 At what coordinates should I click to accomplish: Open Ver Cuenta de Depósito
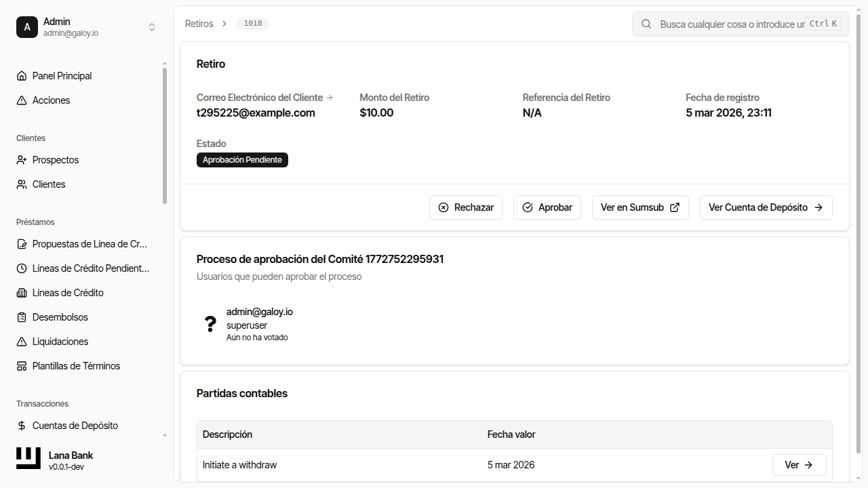(766, 207)
